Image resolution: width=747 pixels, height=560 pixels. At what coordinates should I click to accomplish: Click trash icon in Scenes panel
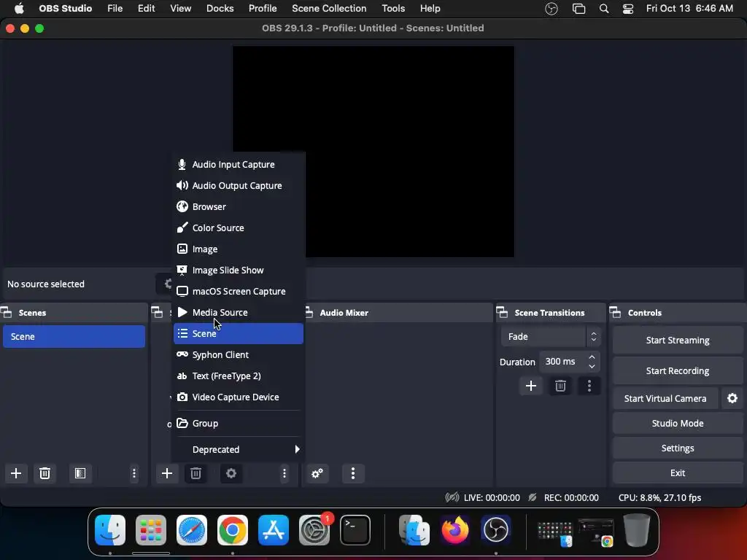click(44, 473)
